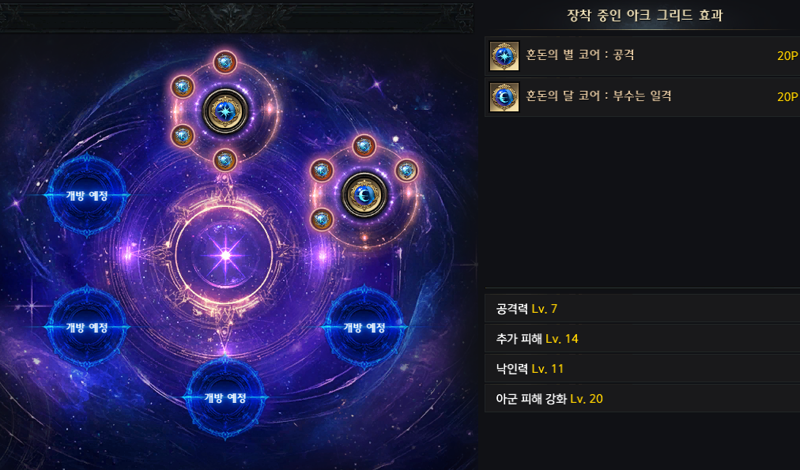The image size is (800, 470).
Task: Click the right gem slot of moon core
Action: pyautogui.click(x=407, y=170)
